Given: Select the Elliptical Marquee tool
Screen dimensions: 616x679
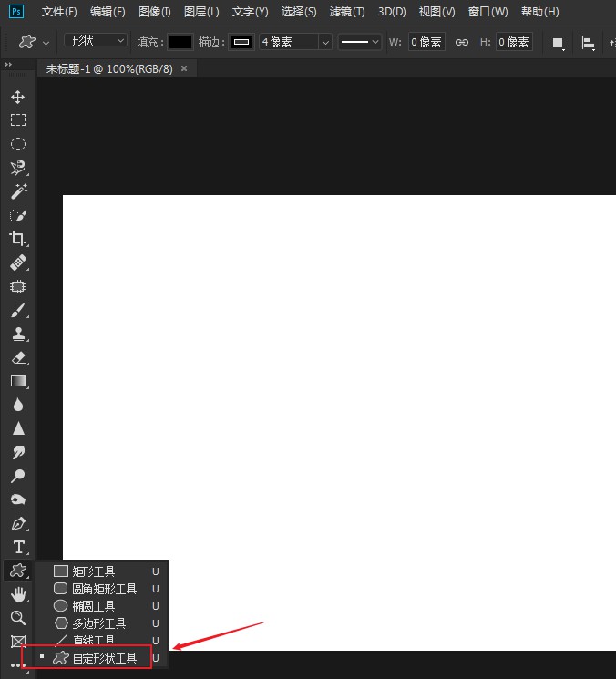Looking at the screenshot, I should coord(17,144).
